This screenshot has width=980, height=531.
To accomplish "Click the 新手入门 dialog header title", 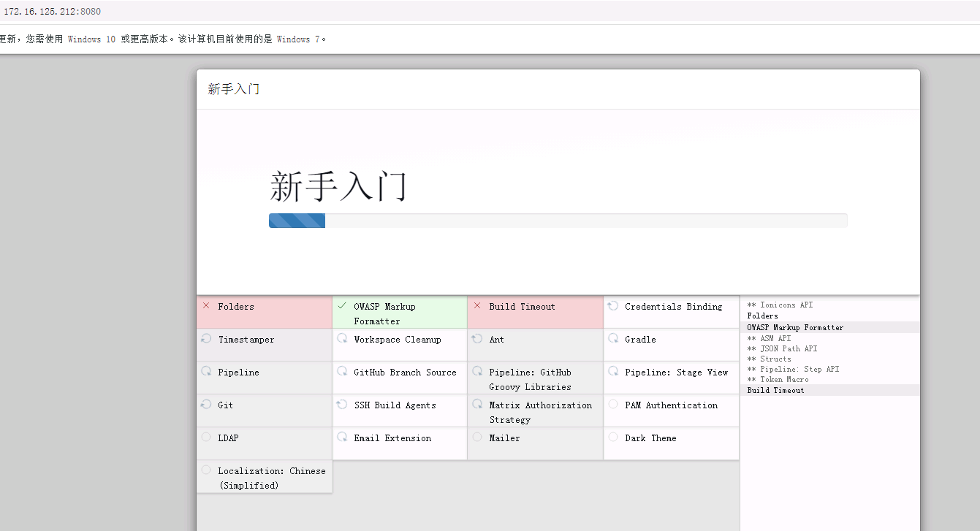I will (x=234, y=89).
